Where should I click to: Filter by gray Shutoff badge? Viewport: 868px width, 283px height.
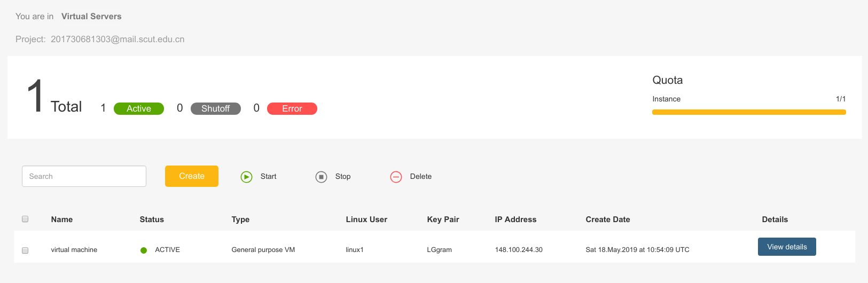pos(216,108)
